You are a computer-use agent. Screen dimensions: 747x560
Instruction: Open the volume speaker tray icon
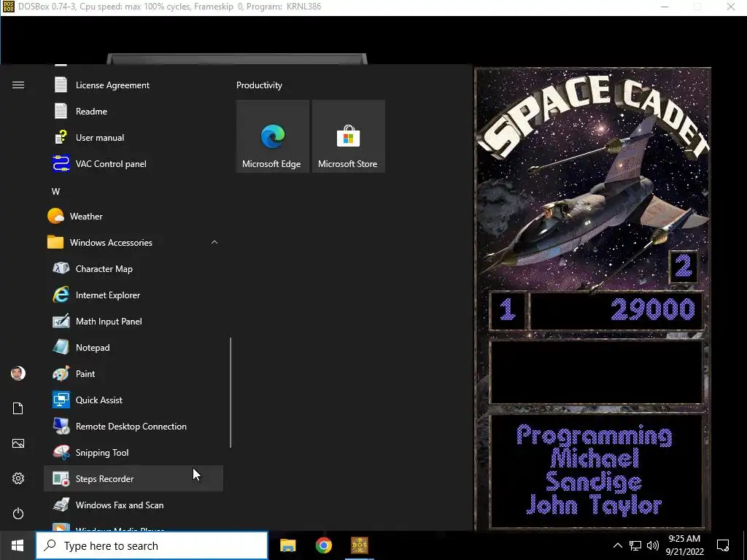pos(653,545)
